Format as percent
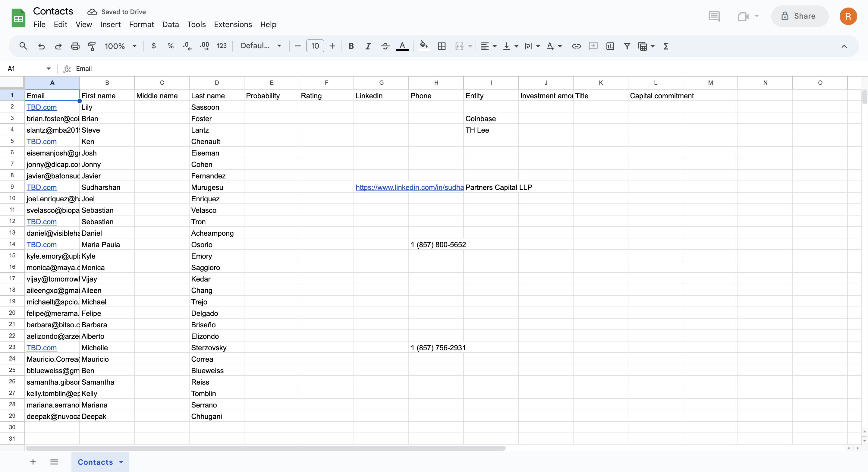The height and width of the screenshot is (472, 868). (x=171, y=46)
